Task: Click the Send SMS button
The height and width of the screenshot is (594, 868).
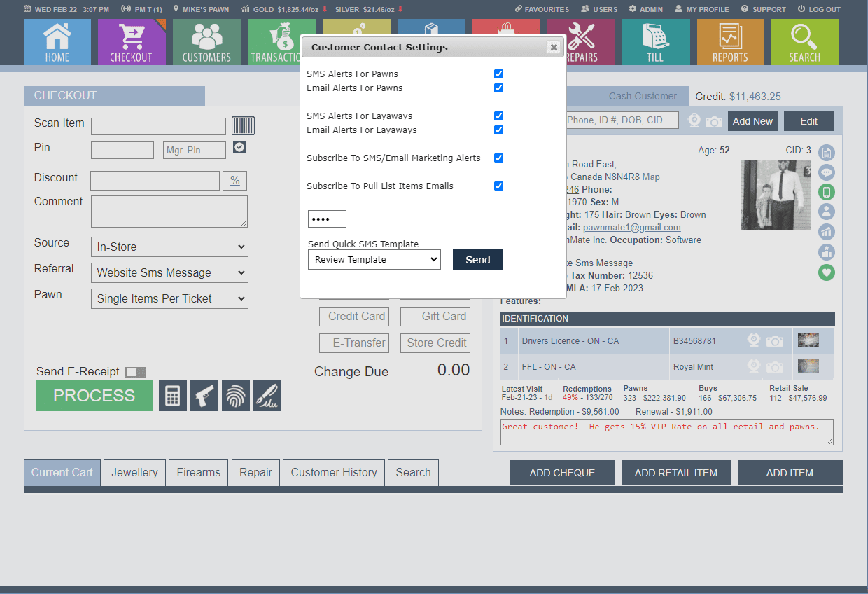Action: pos(477,260)
